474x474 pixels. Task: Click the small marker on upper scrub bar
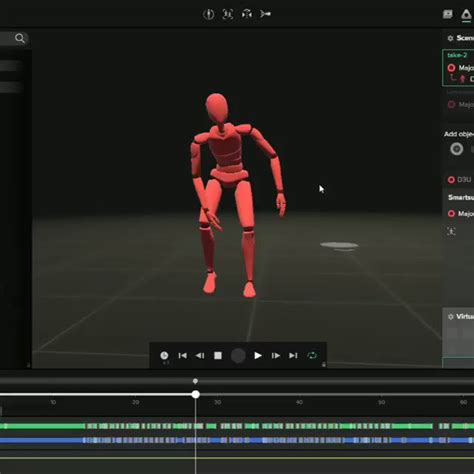pos(195,381)
